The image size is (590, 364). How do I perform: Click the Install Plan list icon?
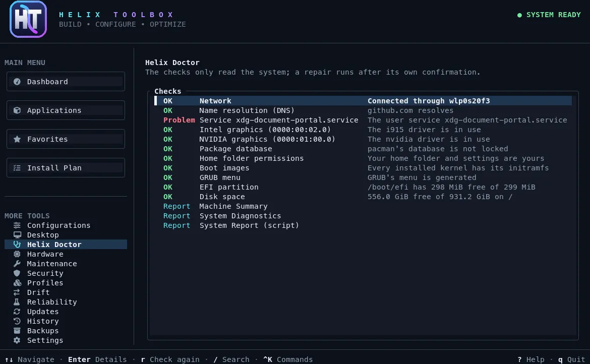coord(17,168)
